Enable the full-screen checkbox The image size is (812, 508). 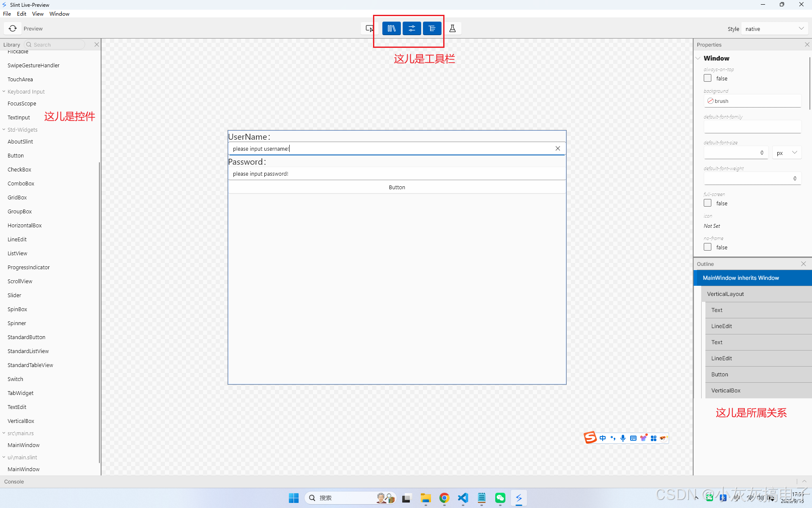click(708, 203)
